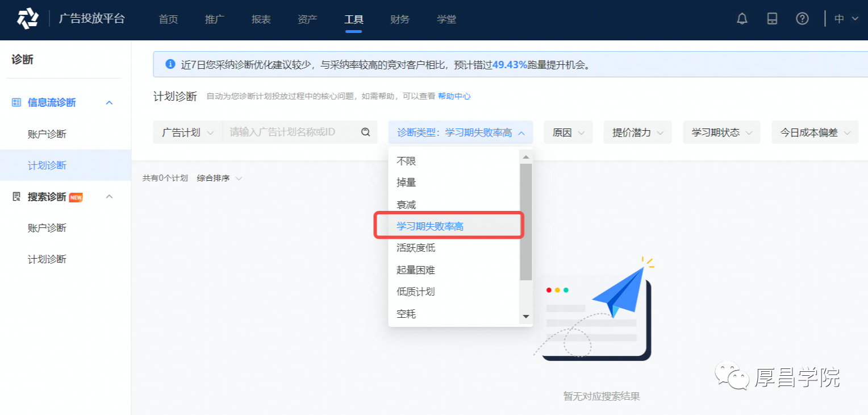Screen dimensions: 868x415
Task: Open the 报表 tab
Action: pyautogui.click(x=261, y=19)
